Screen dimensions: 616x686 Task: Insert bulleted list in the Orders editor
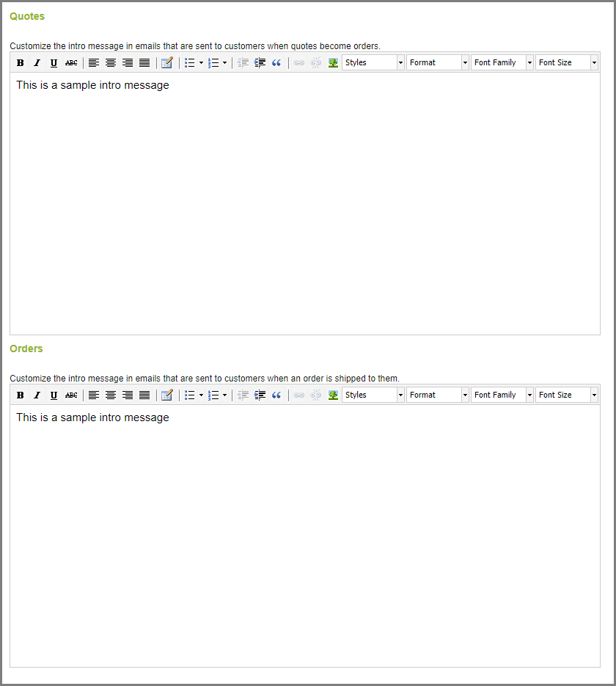pyautogui.click(x=190, y=395)
